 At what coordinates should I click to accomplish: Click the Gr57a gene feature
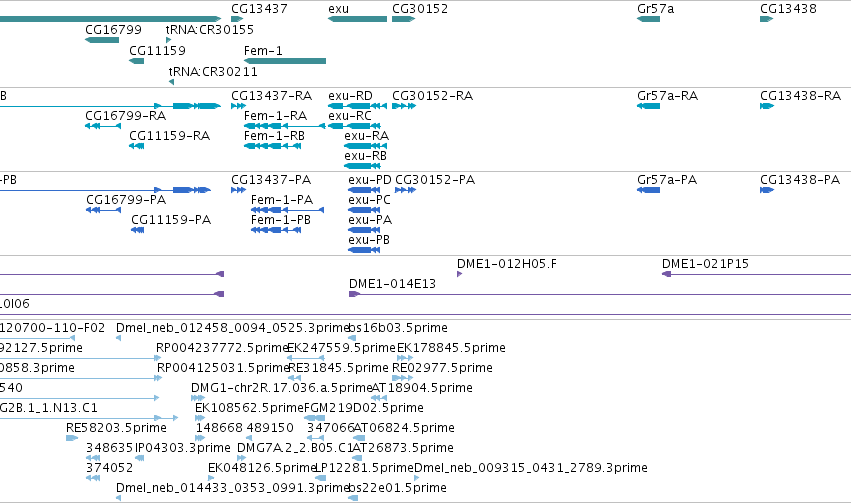click(649, 19)
